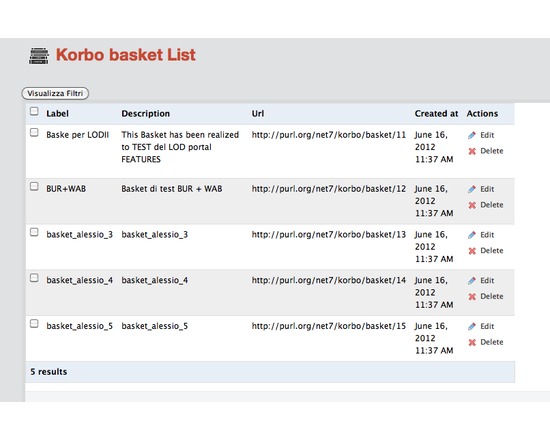Click the URL ending in basket/12
The image size is (550, 440).
tap(329, 189)
